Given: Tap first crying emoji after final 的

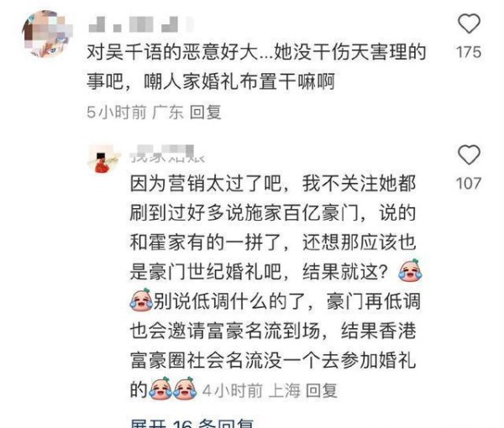Looking at the screenshot, I should pyautogui.click(x=161, y=389).
